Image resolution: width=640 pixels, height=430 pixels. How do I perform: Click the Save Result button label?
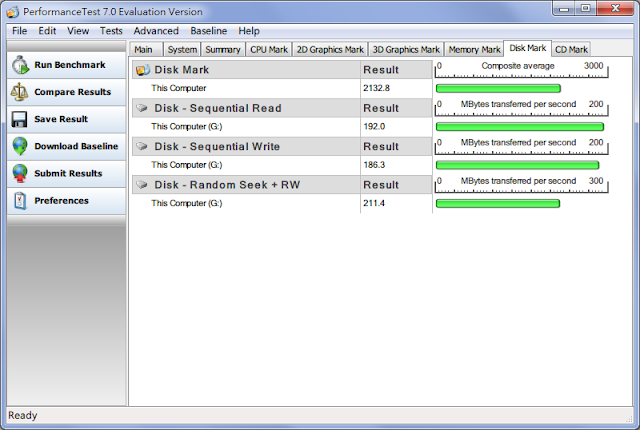pos(61,119)
